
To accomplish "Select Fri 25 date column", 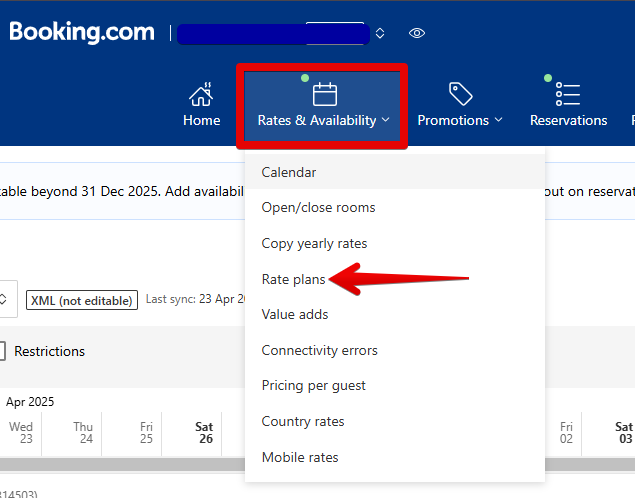I will [132, 433].
